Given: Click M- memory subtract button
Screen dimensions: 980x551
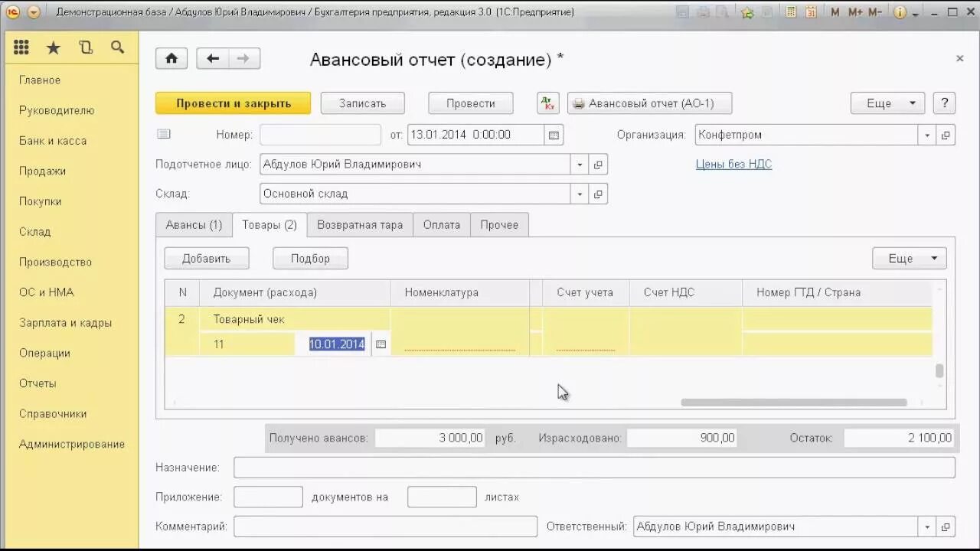Looking at the screenshot, I should pyautogui.click(x=875, y=12).
